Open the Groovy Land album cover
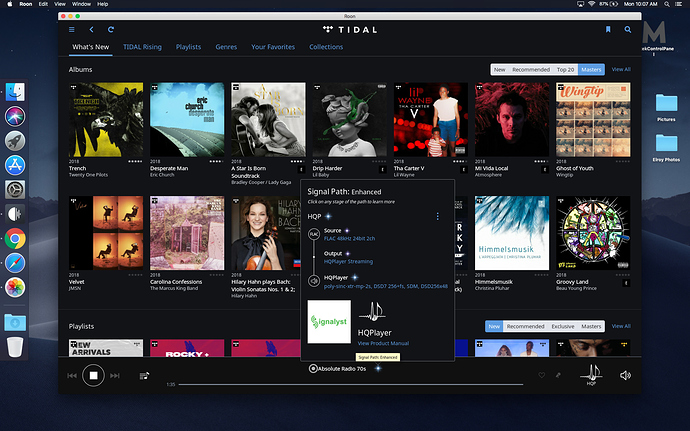The width and height of the screenshot is (690, 431). click(x=593, y=233)
